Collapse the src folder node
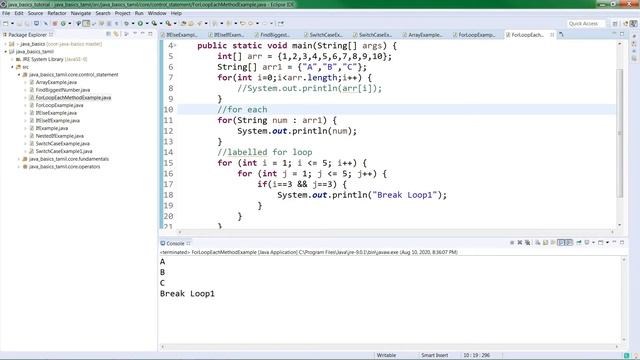640x360 pixels. coord(12,67)
